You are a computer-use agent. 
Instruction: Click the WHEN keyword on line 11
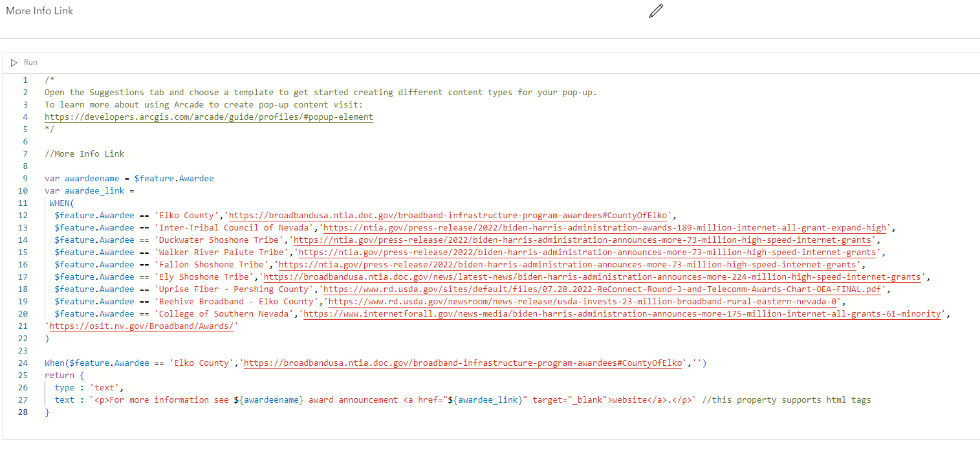point(58,203)
